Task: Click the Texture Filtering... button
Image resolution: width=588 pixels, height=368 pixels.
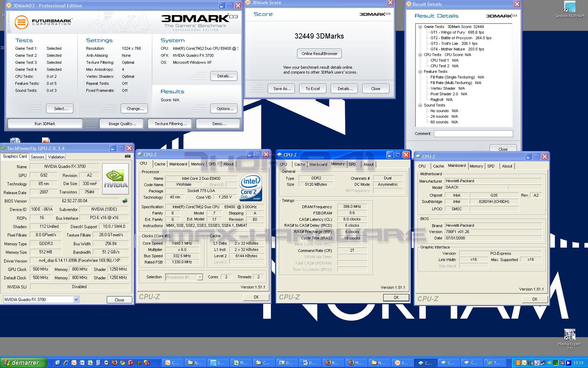Action: click(x=170, y=124)
